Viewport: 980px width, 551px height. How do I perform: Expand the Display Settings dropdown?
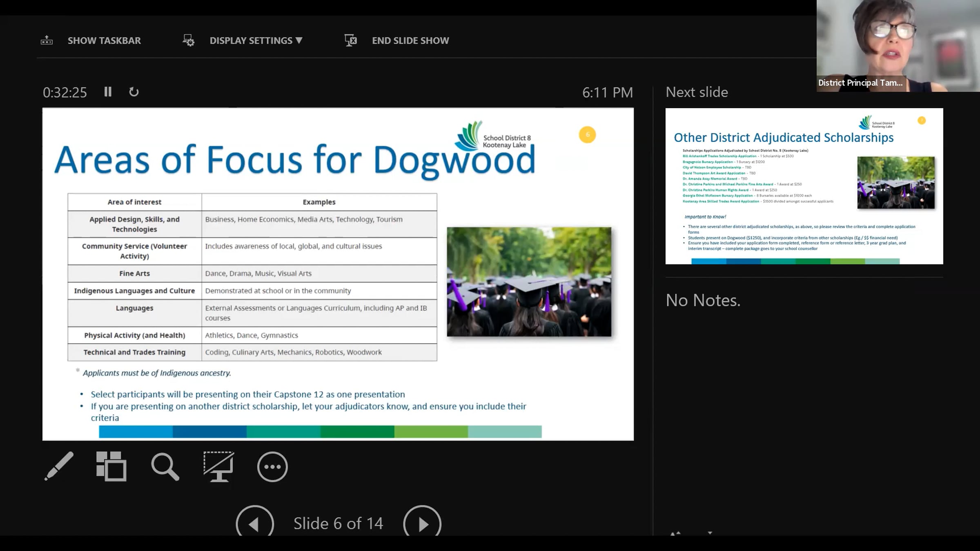pyautogui.click(x=256, y=40)
